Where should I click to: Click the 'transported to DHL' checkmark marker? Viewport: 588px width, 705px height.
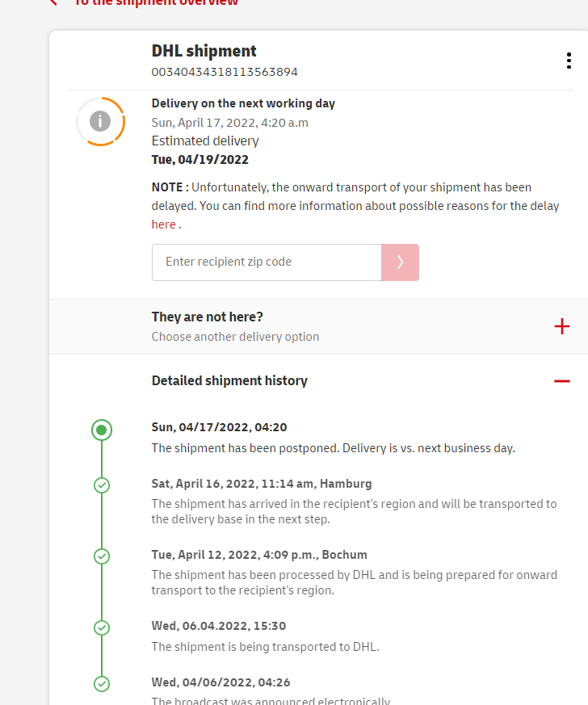pyautogui.click(x=102, y=627)
